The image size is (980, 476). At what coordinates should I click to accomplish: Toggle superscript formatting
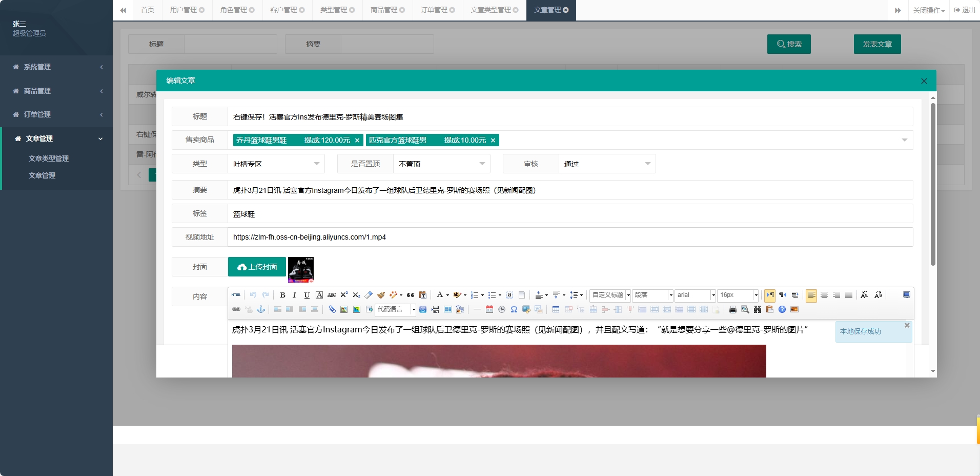coord(344,295)
